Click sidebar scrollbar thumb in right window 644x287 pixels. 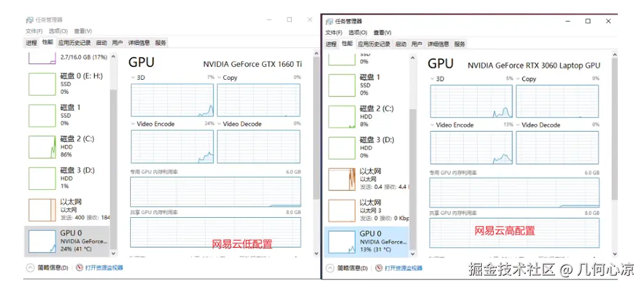coord(413,179)
